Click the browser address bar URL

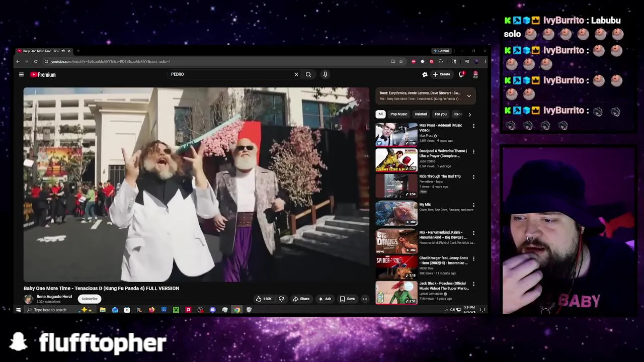111,62
